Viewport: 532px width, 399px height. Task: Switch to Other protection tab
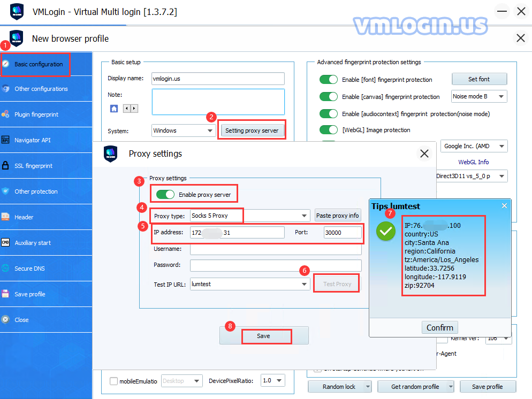pyautogui.click(x=46, y=191)
